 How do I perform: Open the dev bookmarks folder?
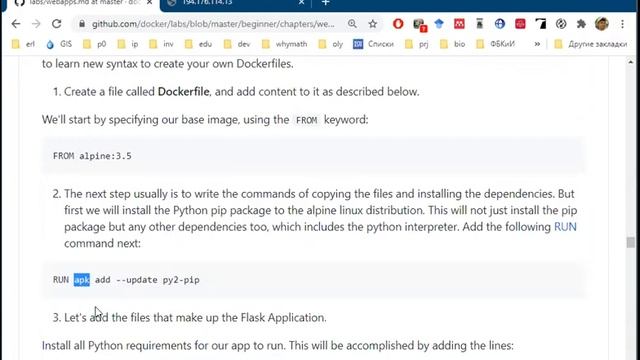[237, 44]
